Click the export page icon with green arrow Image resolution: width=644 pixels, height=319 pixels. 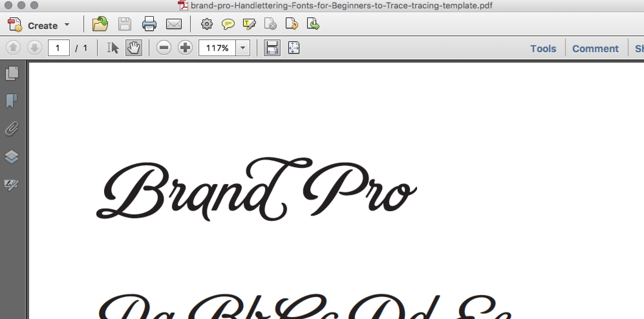click(x=313, y=24)
